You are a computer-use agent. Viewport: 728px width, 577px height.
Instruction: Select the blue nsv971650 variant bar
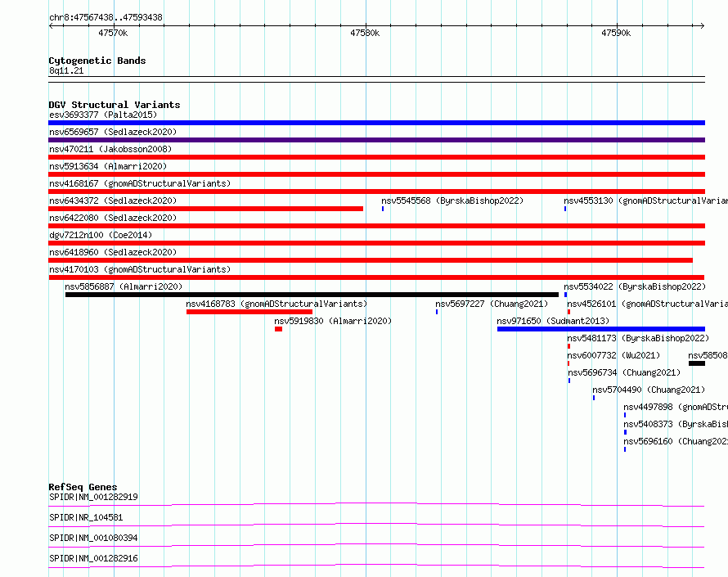[601, 329]
